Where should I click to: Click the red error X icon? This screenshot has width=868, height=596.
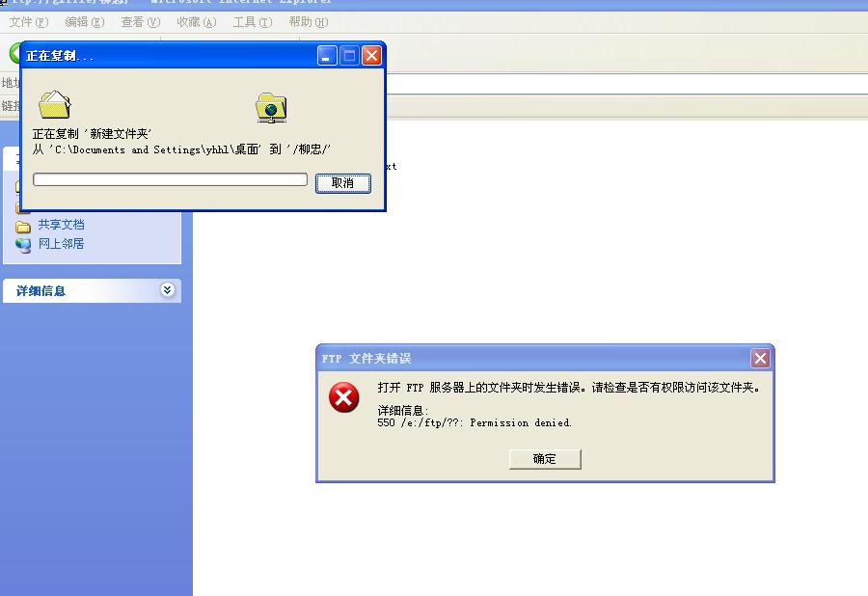pos(343,397)
